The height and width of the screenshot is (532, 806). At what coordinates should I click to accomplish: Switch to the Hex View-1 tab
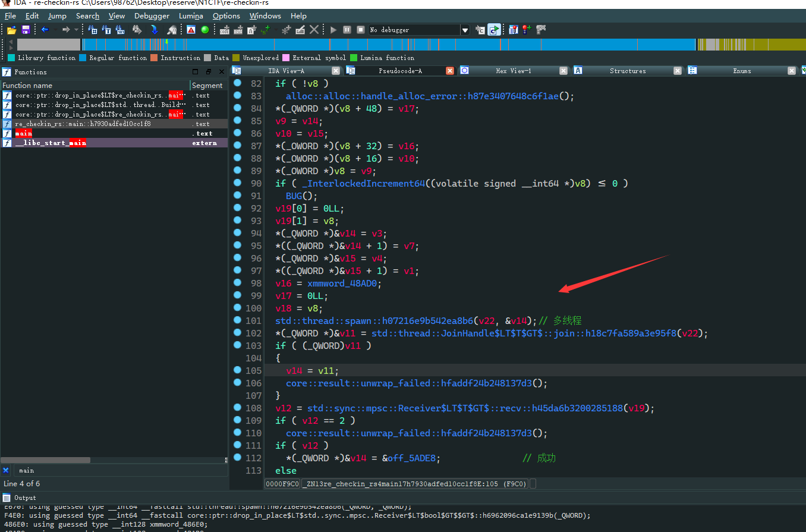pos(513,71)
